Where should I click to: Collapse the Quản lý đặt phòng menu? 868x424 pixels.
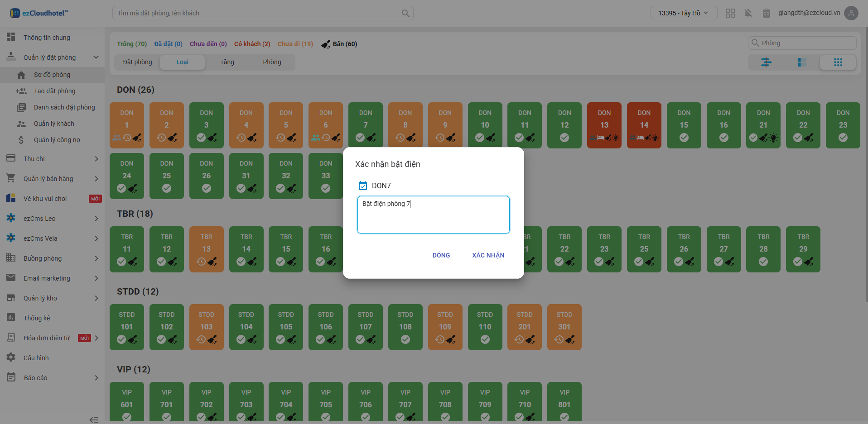point(96,57)
